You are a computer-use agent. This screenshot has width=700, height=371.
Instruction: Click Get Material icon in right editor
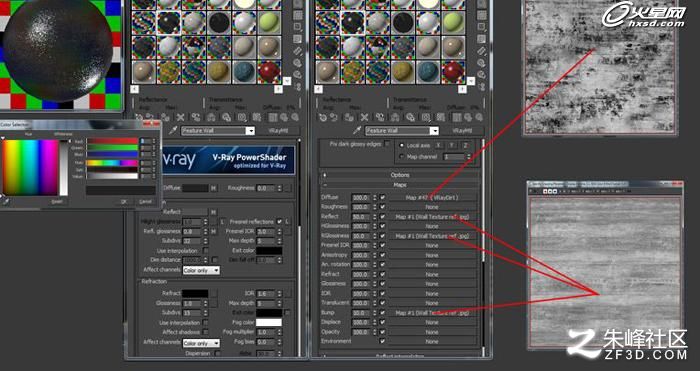point(323,117)
